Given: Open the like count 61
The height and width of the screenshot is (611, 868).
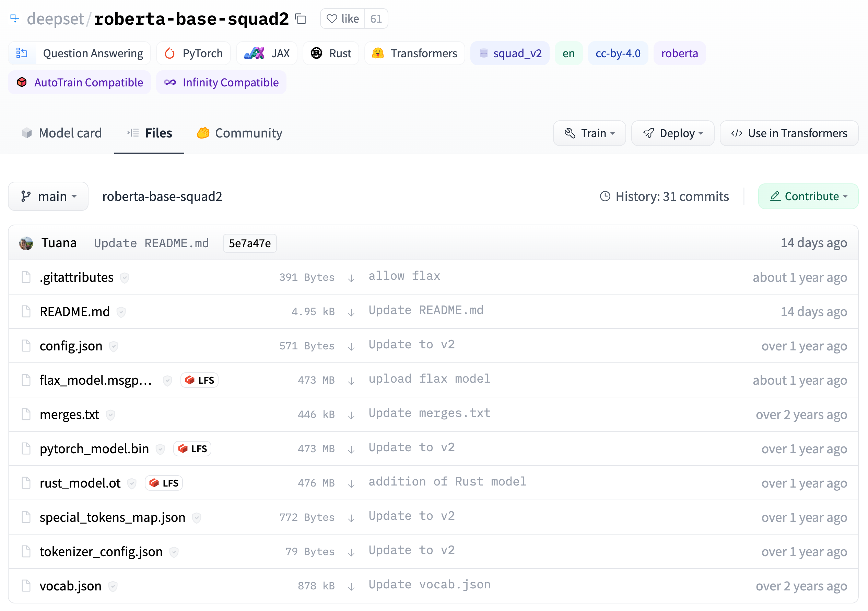Looking at the screenshot, I should point(376,19).
